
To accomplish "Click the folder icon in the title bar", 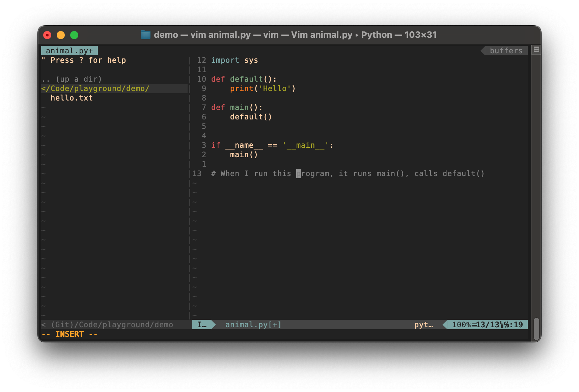I will (145, 34).
